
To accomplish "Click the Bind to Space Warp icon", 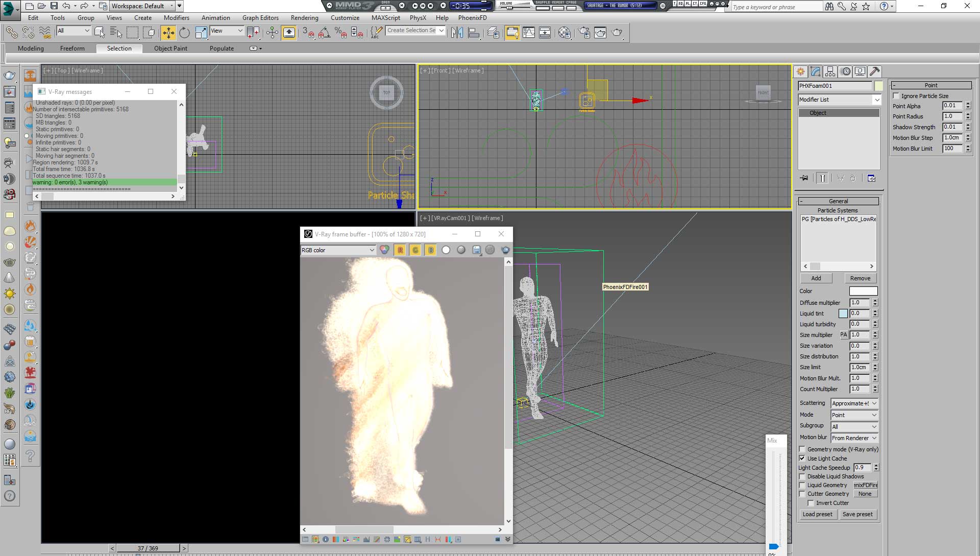I will 45,33.
